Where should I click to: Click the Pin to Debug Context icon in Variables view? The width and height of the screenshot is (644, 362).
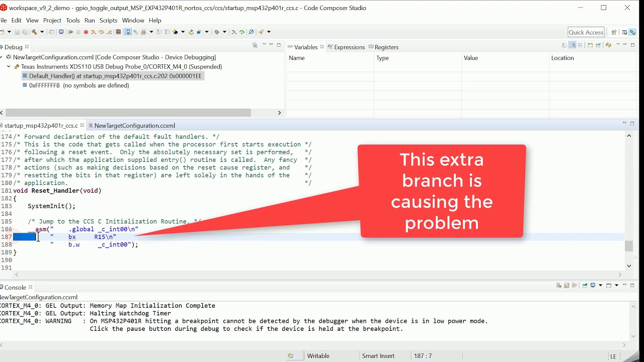(x=598, y=45)
